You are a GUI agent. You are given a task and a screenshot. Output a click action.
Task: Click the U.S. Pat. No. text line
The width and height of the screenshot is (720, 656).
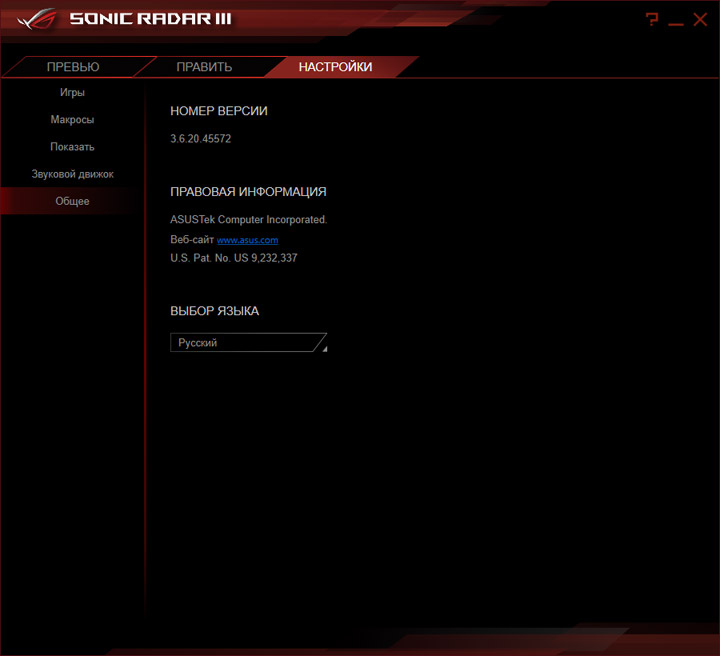click(x=234, y=258)
